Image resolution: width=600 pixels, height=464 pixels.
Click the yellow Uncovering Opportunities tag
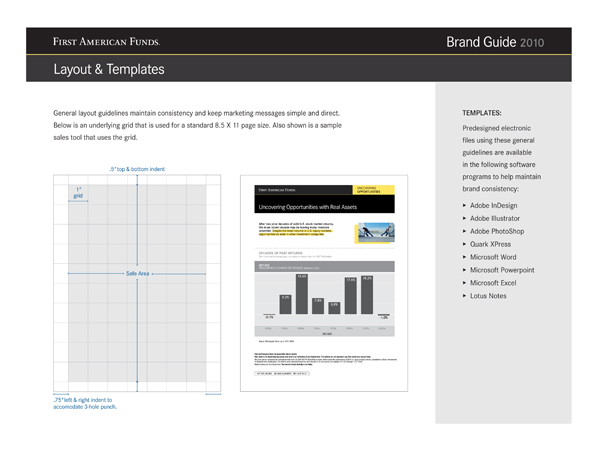373,190
